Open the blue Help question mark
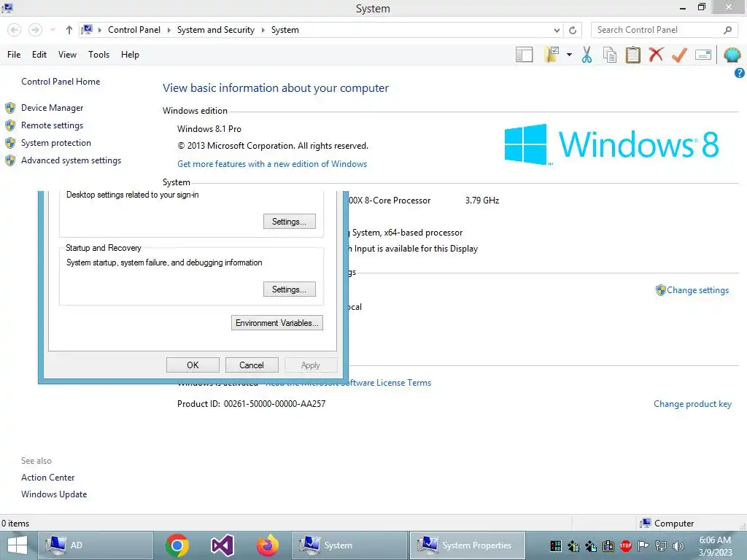Image resolution: width=747 pixels, height=560 pixels. (x=740, y=73)
